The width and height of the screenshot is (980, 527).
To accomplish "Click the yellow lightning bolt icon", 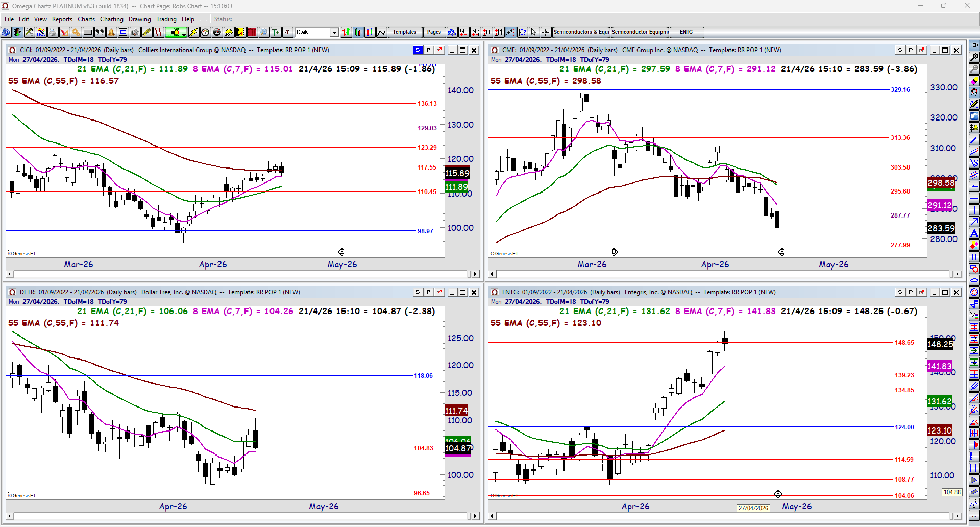I will click(193, 32).
